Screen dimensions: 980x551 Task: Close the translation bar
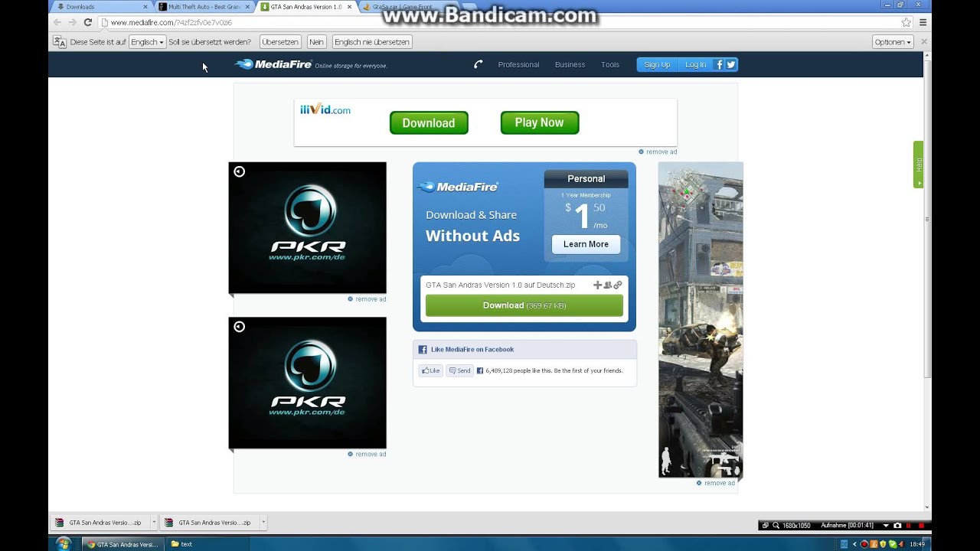coord(924,41)
